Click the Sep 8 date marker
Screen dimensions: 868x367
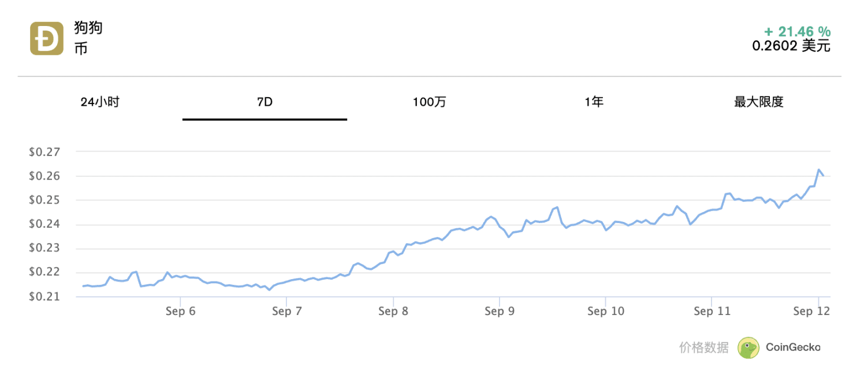[x=393, y=312]
